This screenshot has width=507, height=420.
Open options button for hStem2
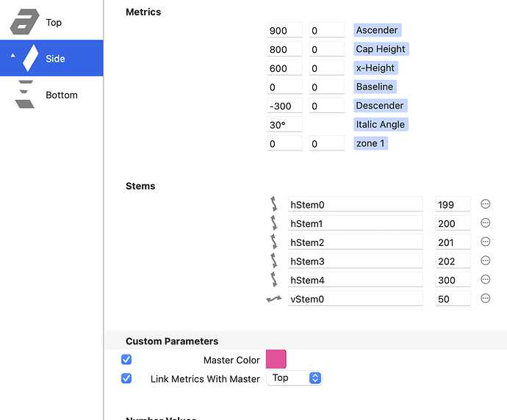[485, 242]
